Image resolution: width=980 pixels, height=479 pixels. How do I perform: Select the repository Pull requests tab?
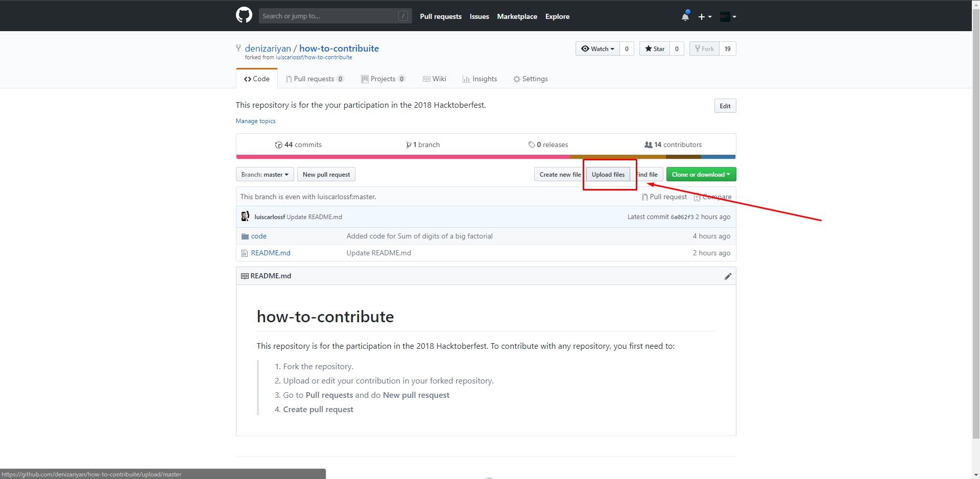315,79
